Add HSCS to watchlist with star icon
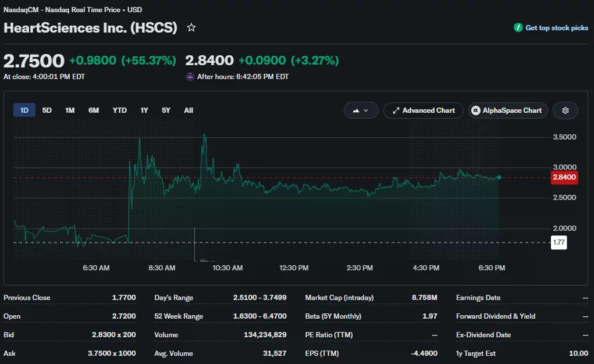Image resolution: width=594 pixels, height=364 pixels. pyautogui.click(x=191, y=27)
